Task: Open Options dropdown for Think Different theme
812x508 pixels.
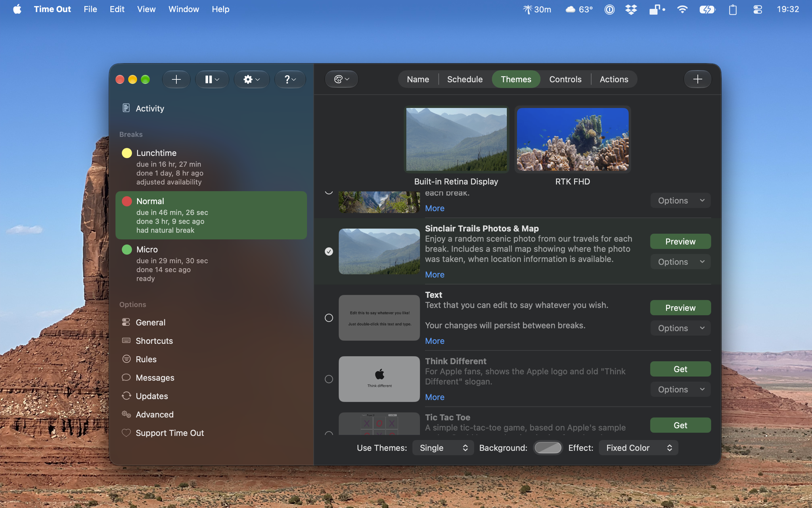Action: [x=680, y=389]
